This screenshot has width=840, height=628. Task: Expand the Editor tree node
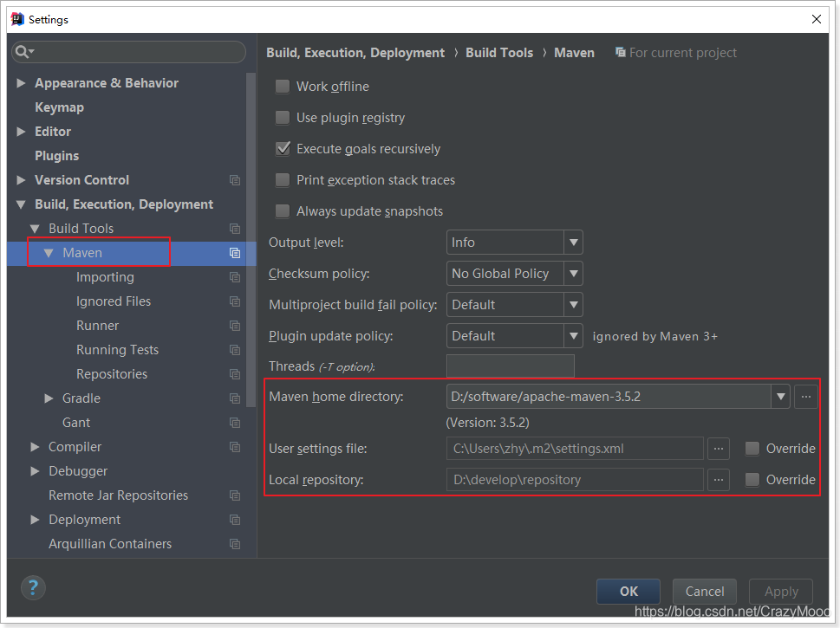(x=21, y=132)
